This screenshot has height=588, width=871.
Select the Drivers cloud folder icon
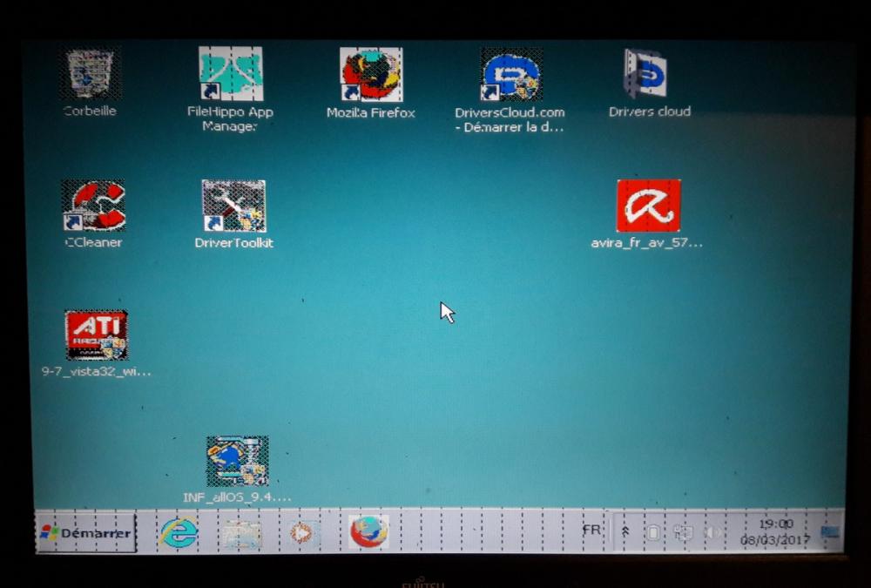point(646,74)
